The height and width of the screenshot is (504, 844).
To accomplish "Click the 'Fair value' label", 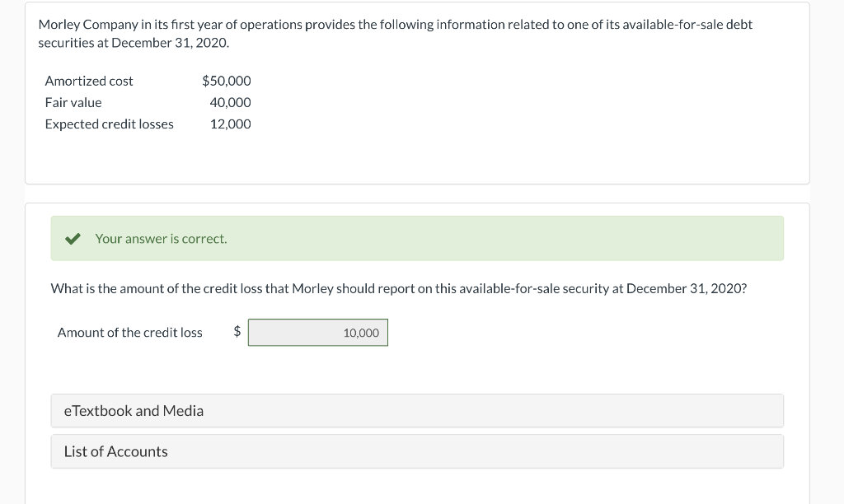I will tap(73, 102).
